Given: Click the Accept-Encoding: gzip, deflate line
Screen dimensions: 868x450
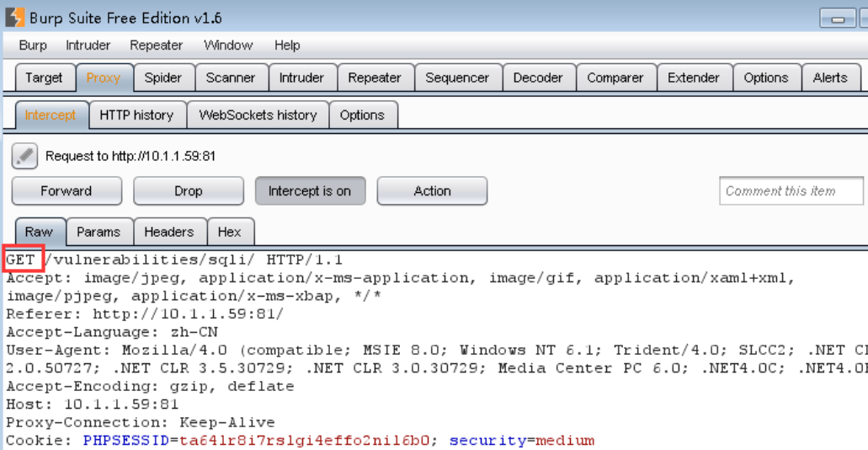Looking at the screenshot, I should [150, 386].
